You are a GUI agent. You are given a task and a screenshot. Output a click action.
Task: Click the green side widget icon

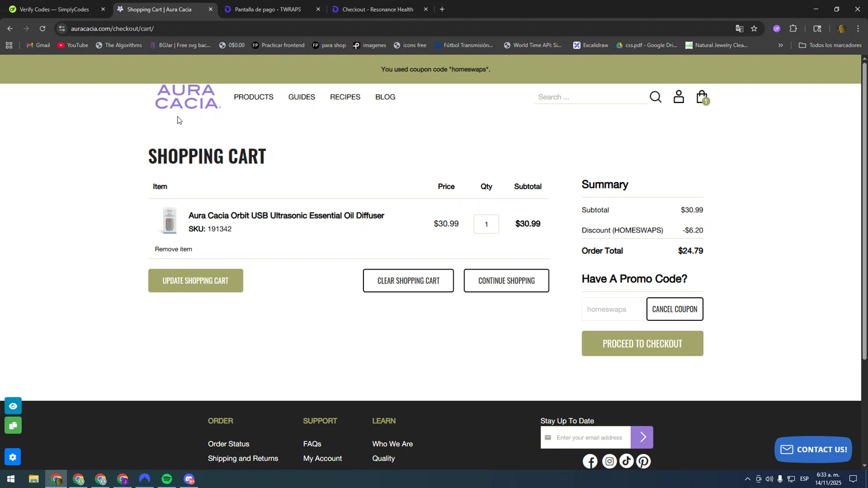click(x=13, y=426)
